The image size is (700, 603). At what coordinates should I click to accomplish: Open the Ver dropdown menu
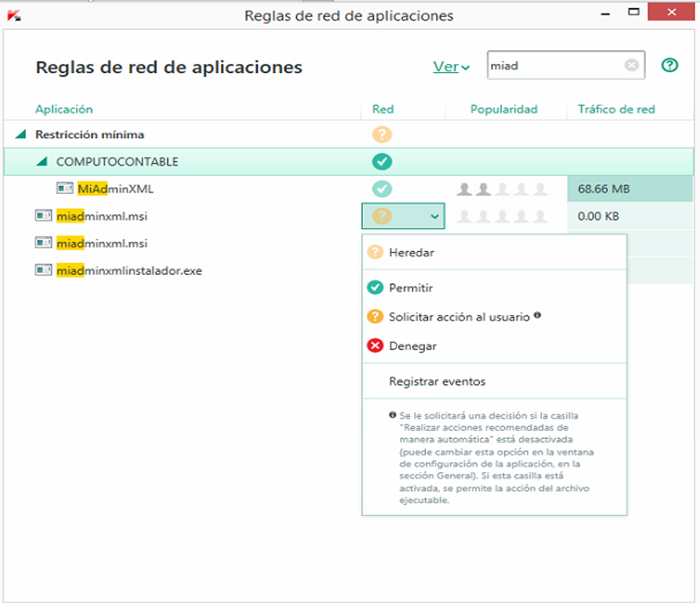click(x=451, y=67)
